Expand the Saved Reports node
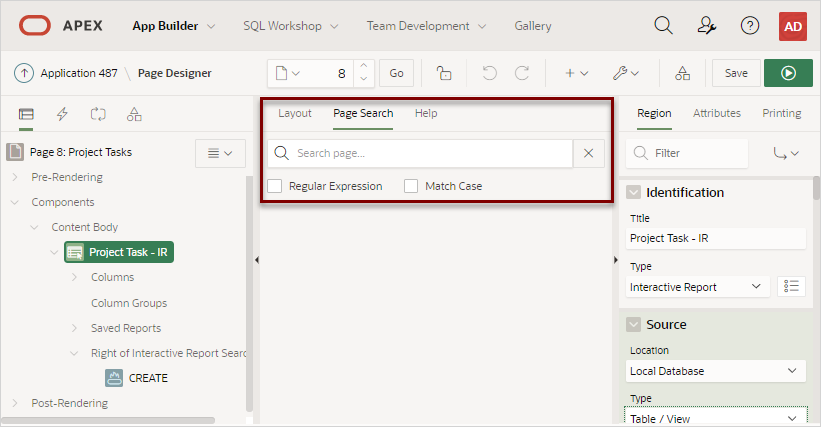 (x=74, y=328)
